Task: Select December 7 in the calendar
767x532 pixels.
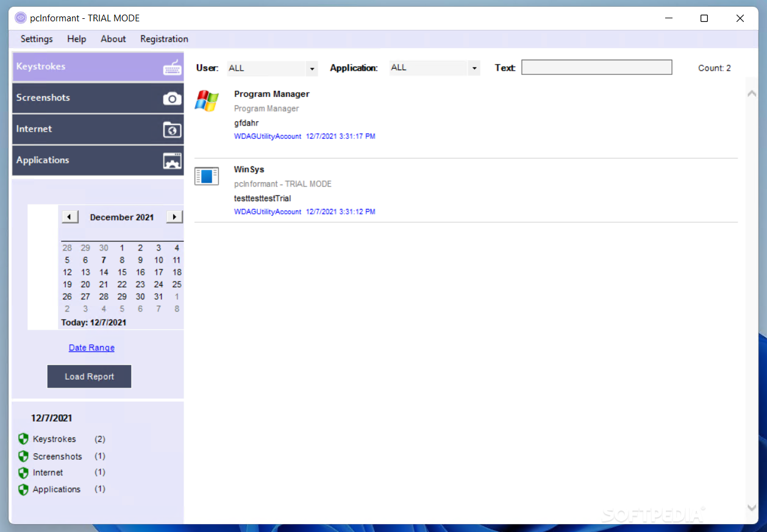Action: point(104,260)
